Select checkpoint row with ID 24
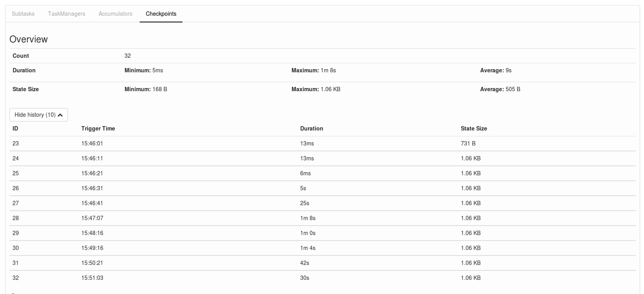The width and height of the screenshot is (644, 294). 16,158
